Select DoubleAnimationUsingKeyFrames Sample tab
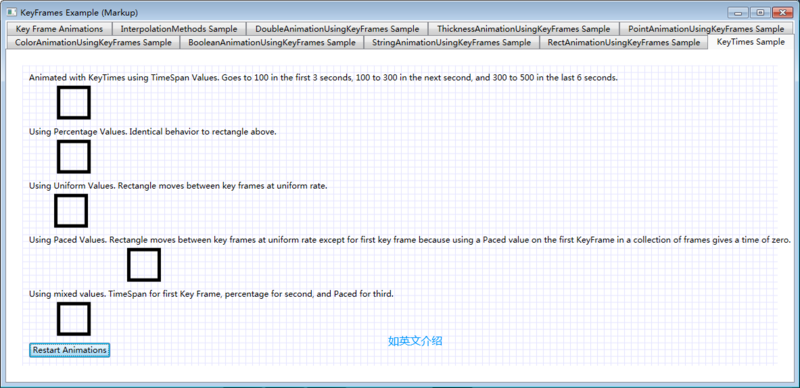Image resolution: width=800 pixels, height=388 pixels. (x=337, y=29)
